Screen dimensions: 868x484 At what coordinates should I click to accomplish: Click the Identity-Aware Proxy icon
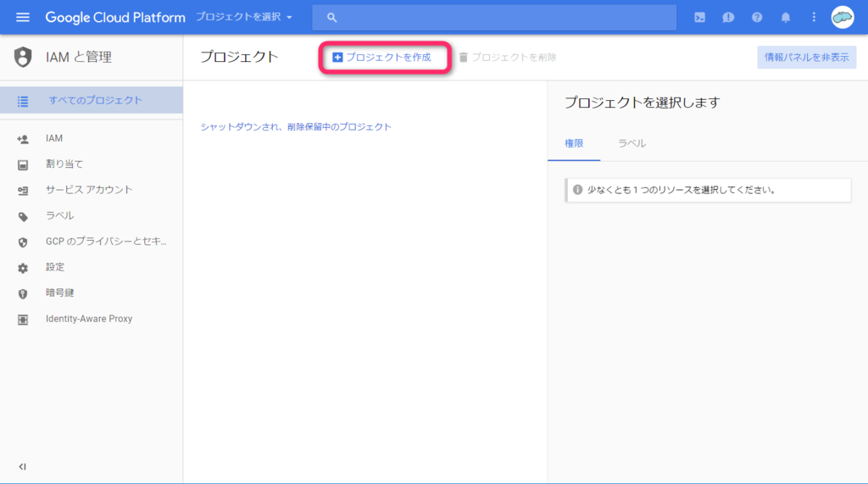point(23,320)
